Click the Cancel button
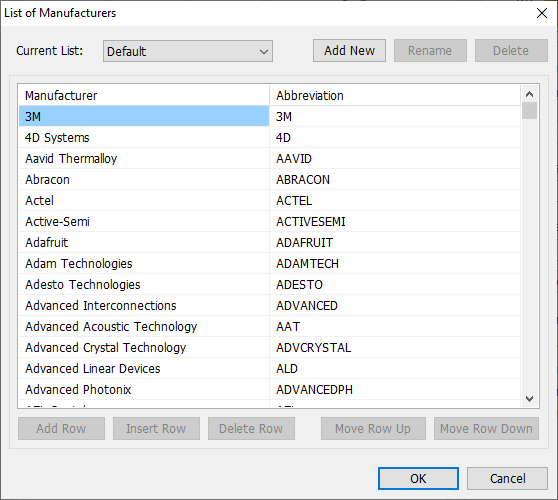Viewport: 558px width, 500px height. 507,478
